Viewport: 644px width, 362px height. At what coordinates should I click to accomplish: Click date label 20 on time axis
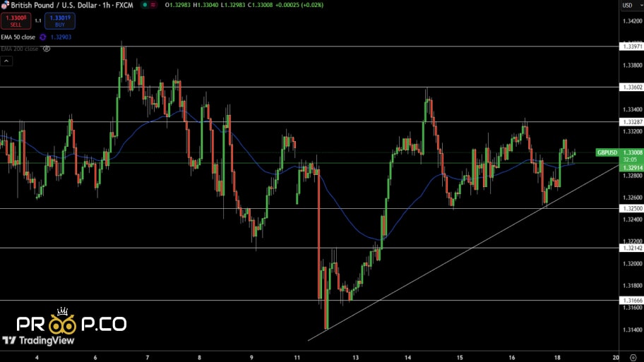616,358
